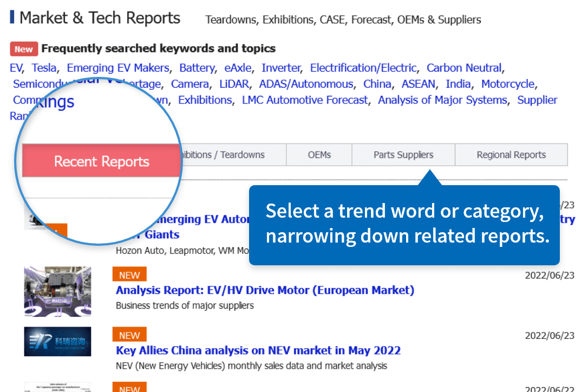Click the Supplier keyword link

537,100
